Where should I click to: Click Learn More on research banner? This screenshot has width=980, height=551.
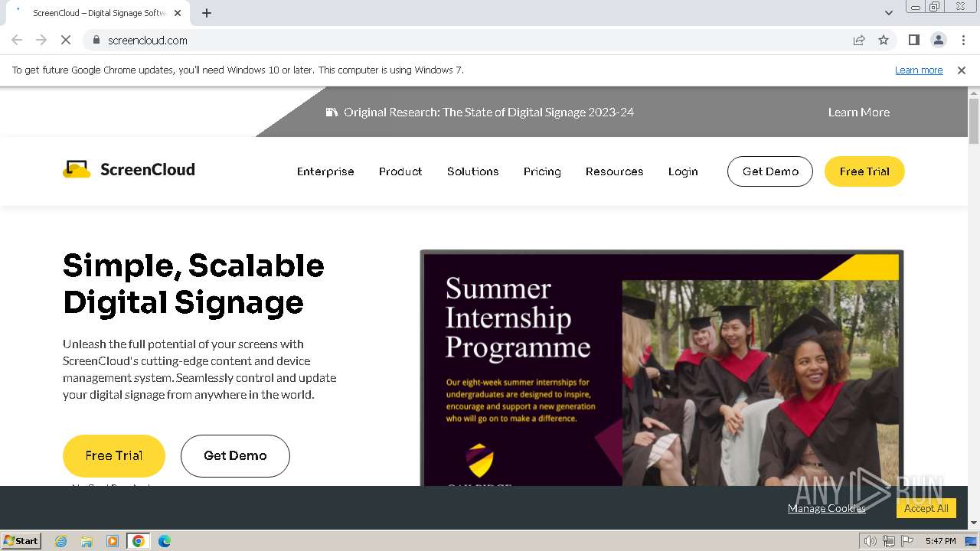pyautogui.click(x=859, y=112)
